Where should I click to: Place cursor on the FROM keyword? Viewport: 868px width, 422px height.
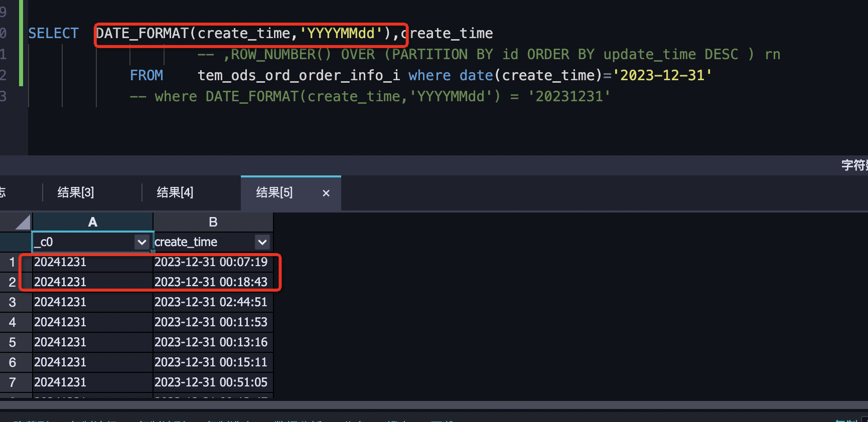tap(147, 76)
